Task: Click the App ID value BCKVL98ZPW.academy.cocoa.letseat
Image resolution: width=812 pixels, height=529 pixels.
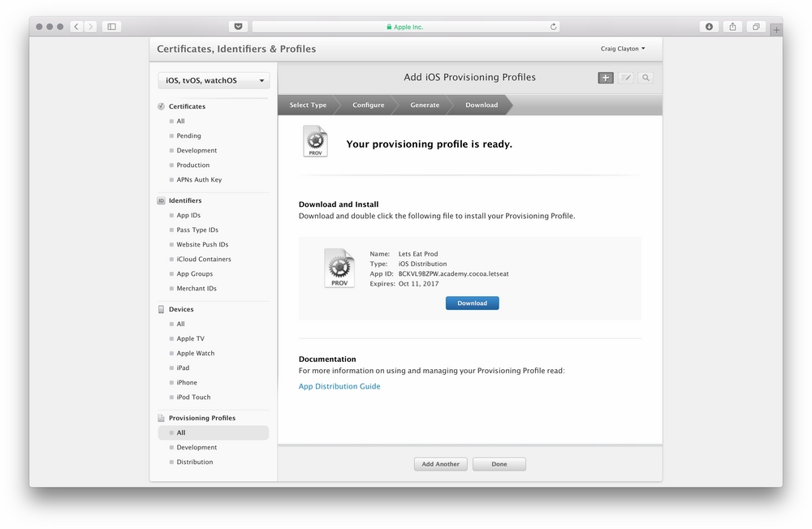Action: (454, 273)
